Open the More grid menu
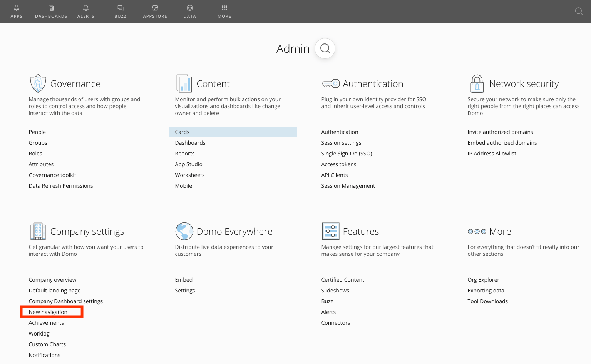The width and height of the screenshot is (591, 364). pyautogui.click(x=224, y=8)
